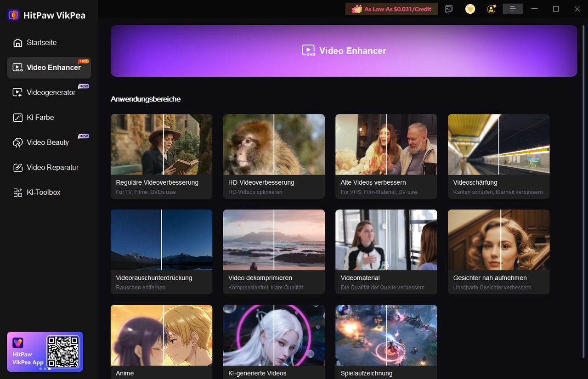Open the Video dekomprimieren card
The image size is (588, 379).
coord(274,252)
